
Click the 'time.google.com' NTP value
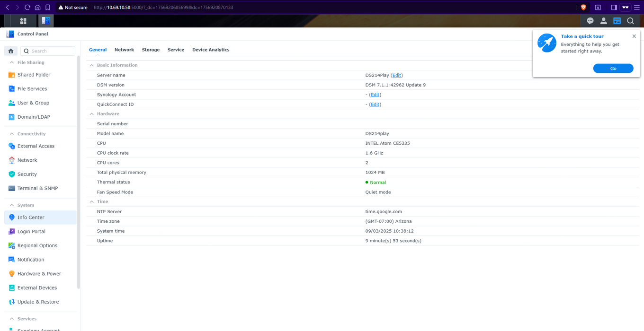tap(384, 211)
